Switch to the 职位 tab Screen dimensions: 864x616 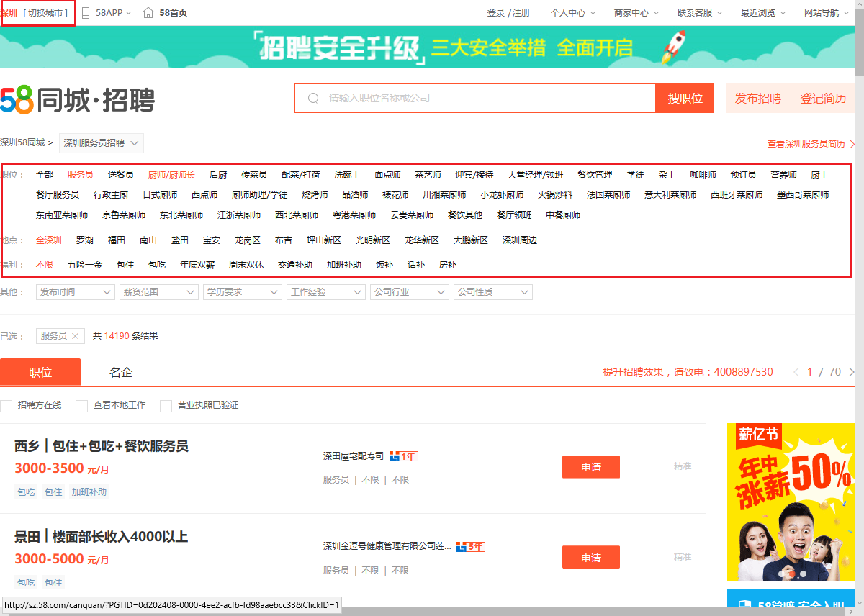click(40, 372)
